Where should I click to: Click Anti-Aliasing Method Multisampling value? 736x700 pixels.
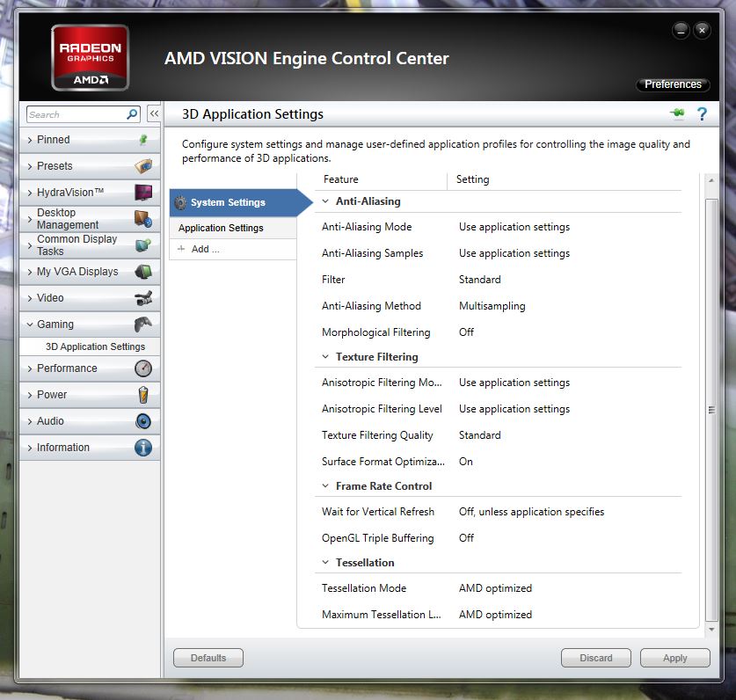[492, 306]
